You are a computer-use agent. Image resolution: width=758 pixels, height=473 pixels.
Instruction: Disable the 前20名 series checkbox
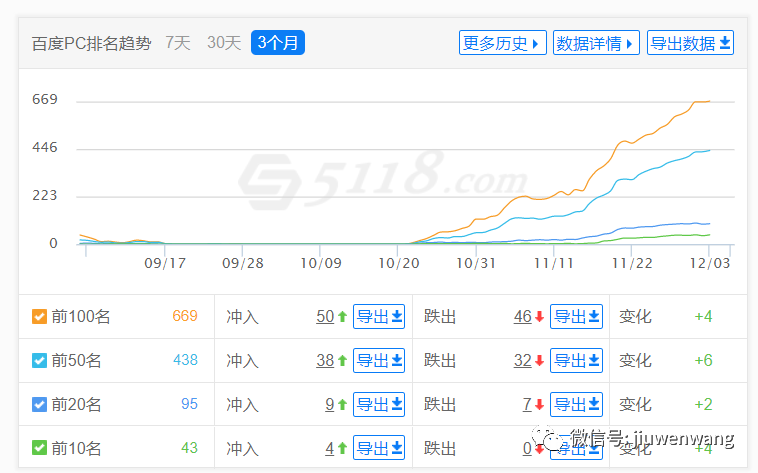pyautogui.click(x=40, y=405)
